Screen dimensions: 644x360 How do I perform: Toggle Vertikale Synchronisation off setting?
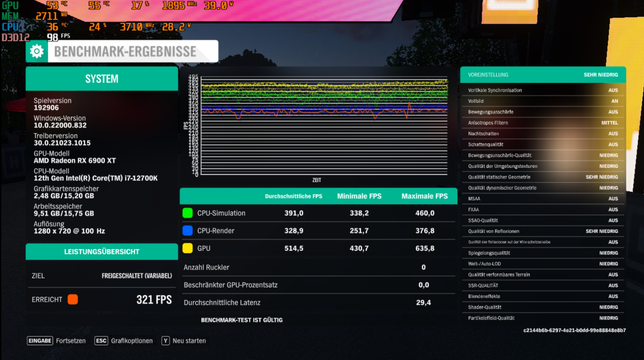pos(542,90)
